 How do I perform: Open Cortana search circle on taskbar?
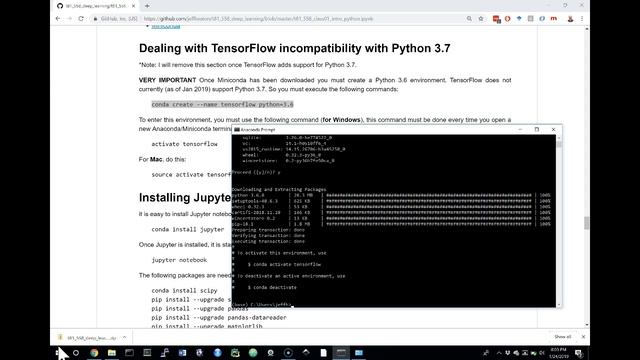76,353
